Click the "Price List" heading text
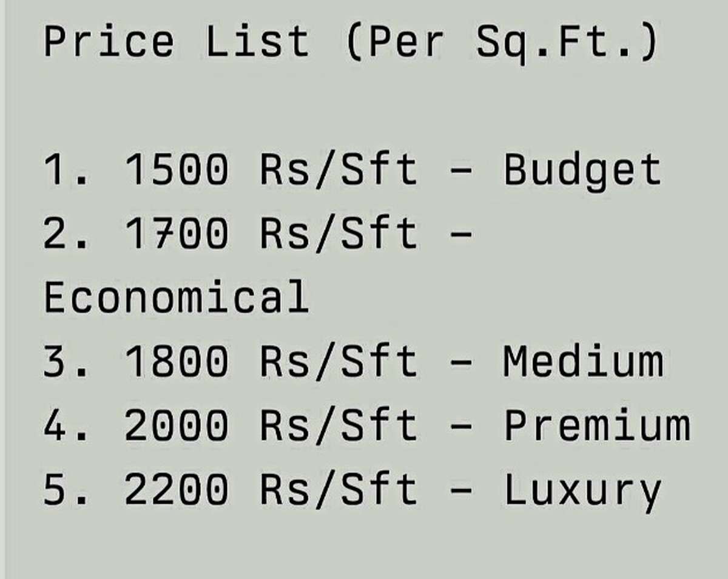Screen dimensions: 728x579 176,41
